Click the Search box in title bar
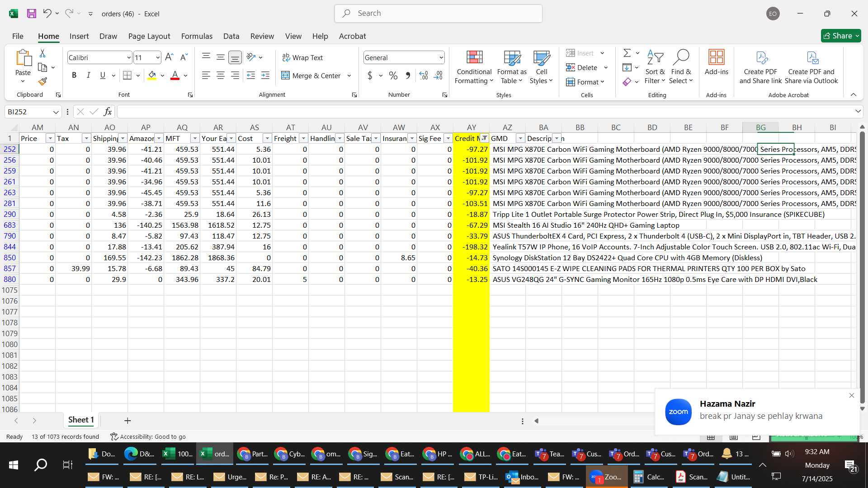 click(439, 14)
